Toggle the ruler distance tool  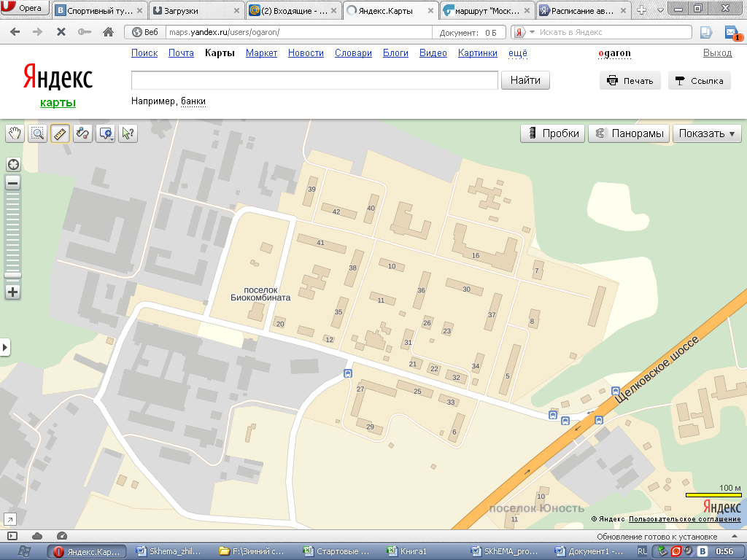coord(60,133)
